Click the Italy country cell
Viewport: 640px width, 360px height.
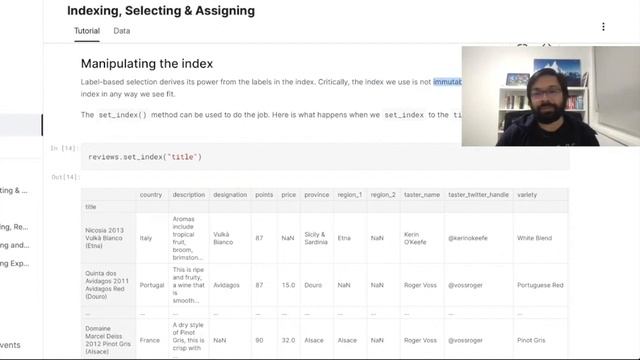click(146, 238)
